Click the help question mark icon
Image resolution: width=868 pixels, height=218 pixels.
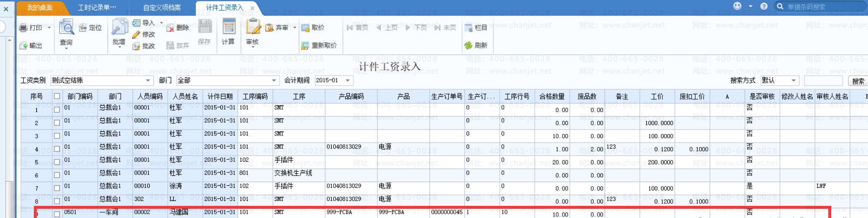click(x=764, y=6)
